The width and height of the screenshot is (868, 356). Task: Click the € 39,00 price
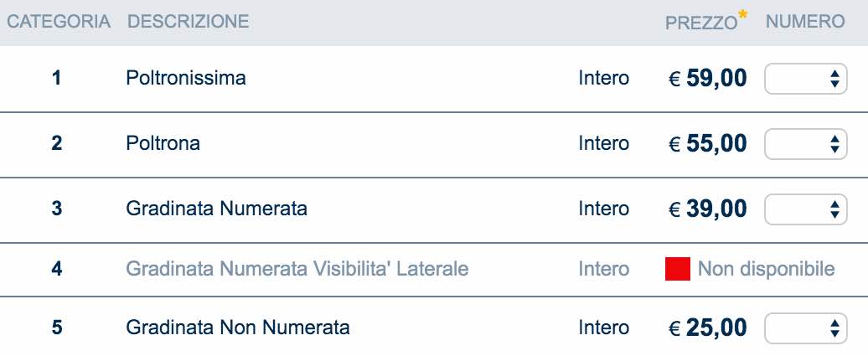pyautogui.click(x=707, y=209)
